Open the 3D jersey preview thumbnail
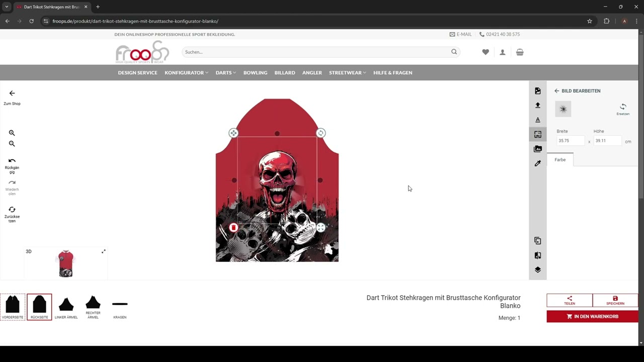 (x=66, y=263)
